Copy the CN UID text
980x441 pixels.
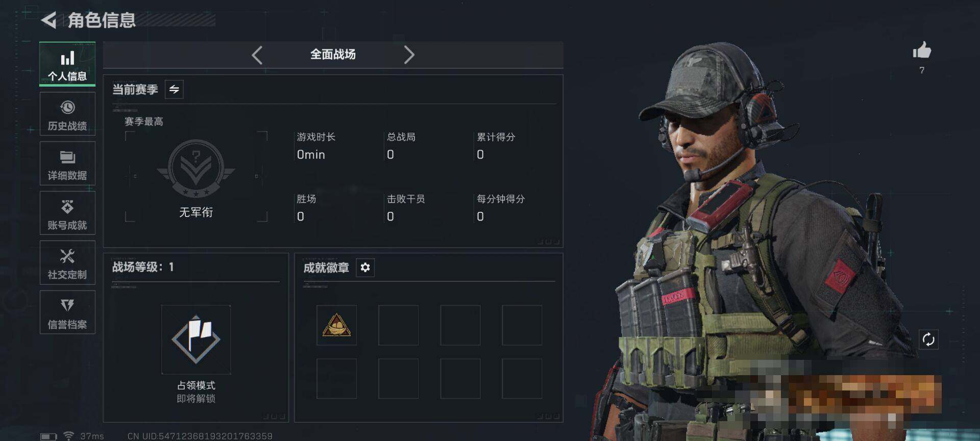pos(200,436)
